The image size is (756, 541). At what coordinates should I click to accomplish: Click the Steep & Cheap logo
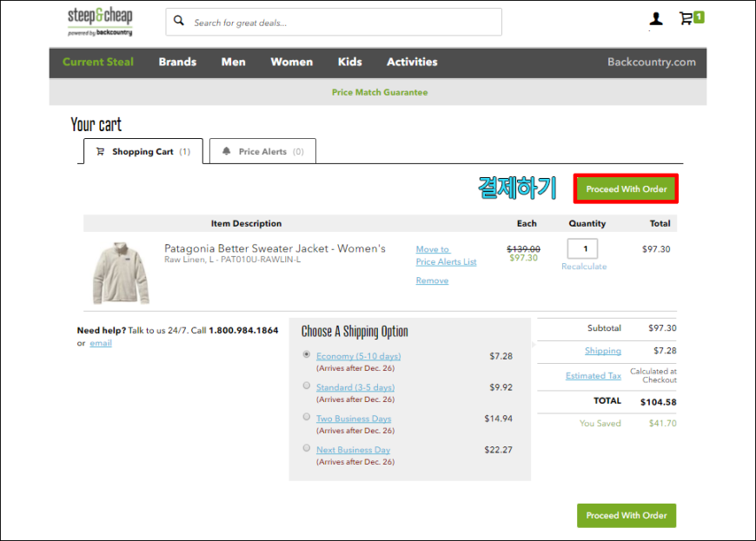coord(100,22)
